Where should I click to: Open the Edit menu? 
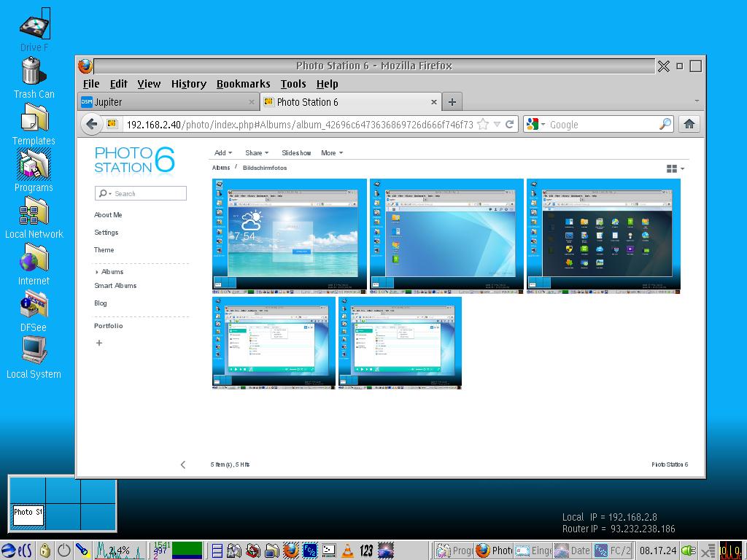119,84
